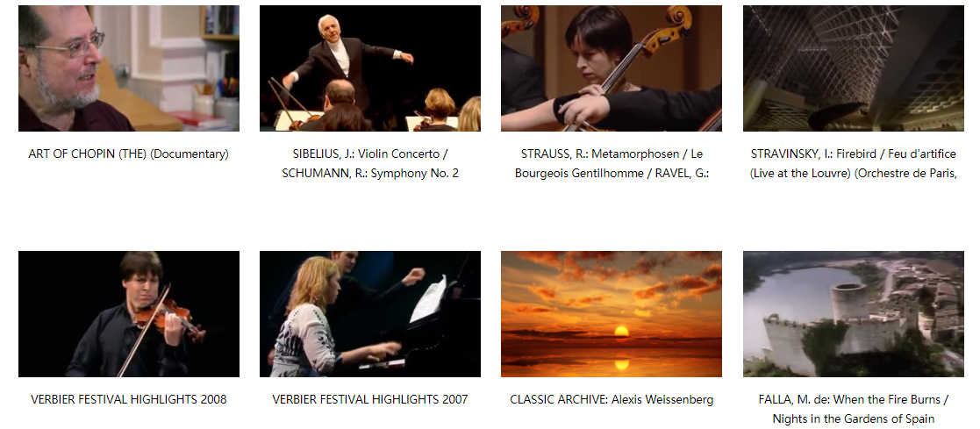Click the conductor thumbnail for Sibelius Violin Concerto
This screenshot has height=429, width=980.
pos(370,68)
